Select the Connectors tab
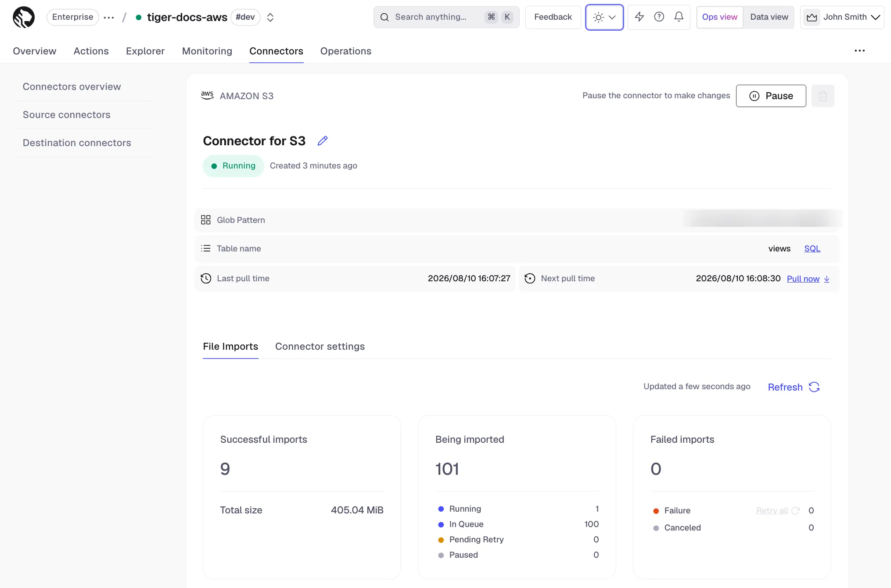 point(277,51)
